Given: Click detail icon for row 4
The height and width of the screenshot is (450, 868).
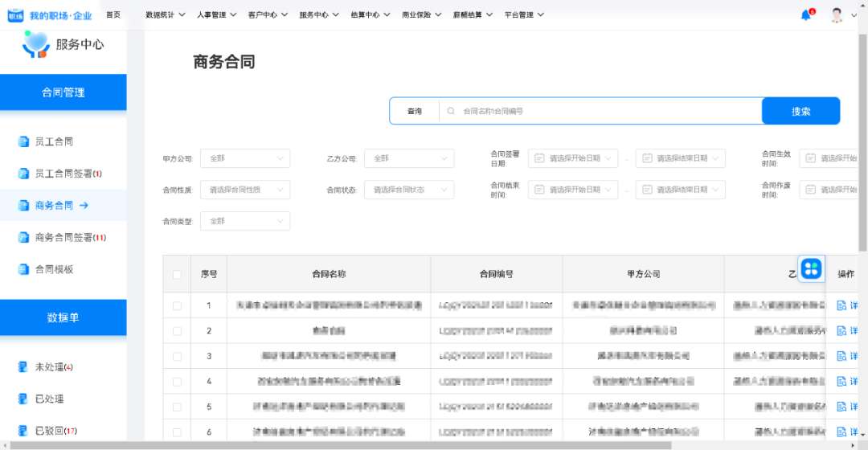Looking at the screenshot, I should click(841, 382).
